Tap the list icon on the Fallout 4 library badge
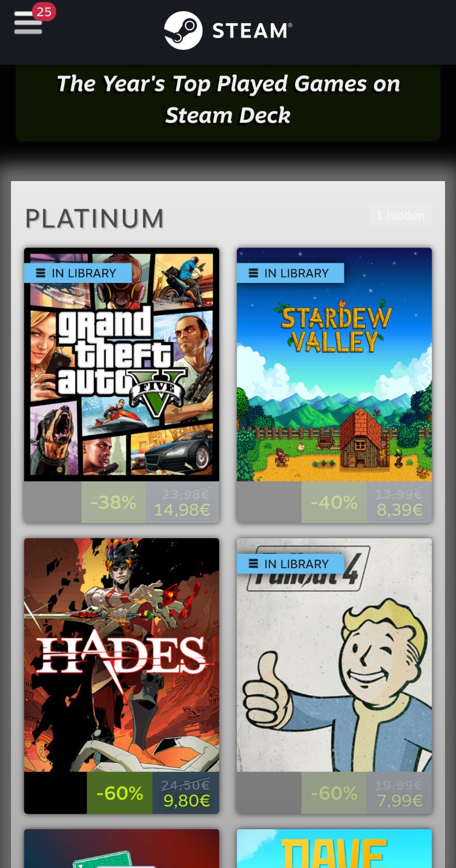 click(x=253, y=564)
